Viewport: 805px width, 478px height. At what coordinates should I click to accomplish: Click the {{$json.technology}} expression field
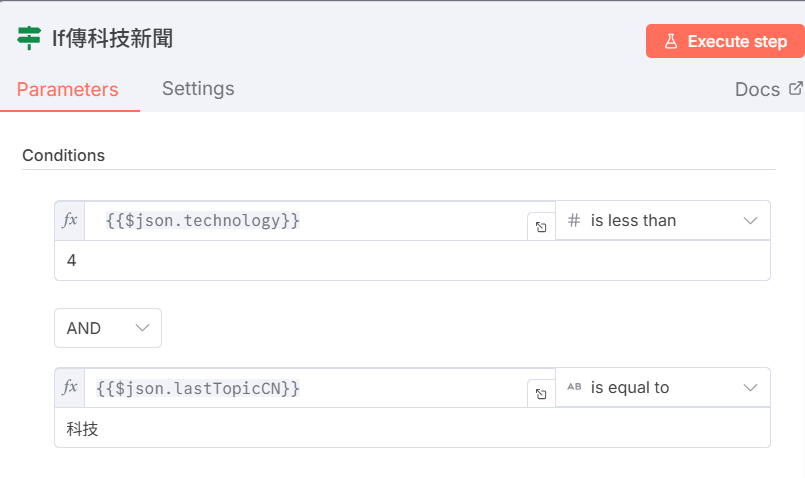(310, 221)
